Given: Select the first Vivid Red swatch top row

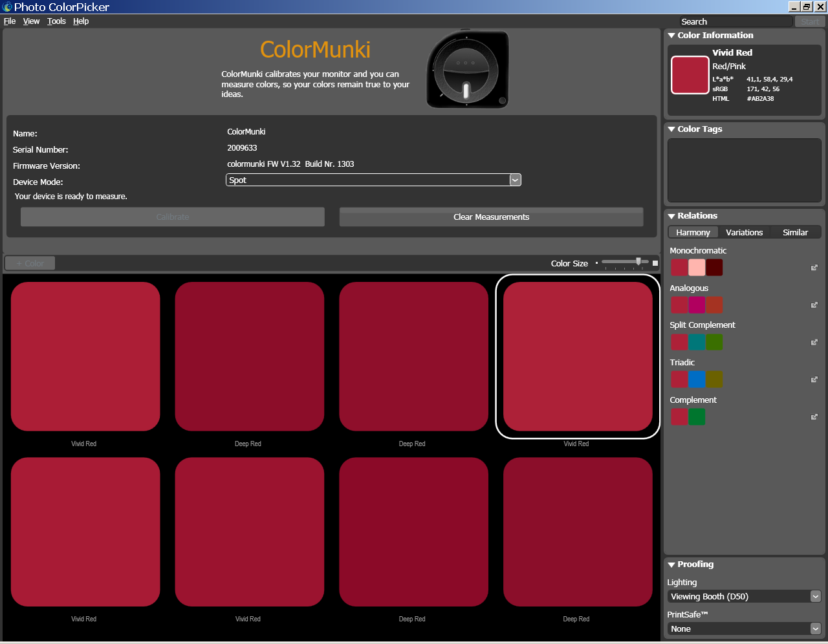Looking at the screenshot, I should (85, 356).
